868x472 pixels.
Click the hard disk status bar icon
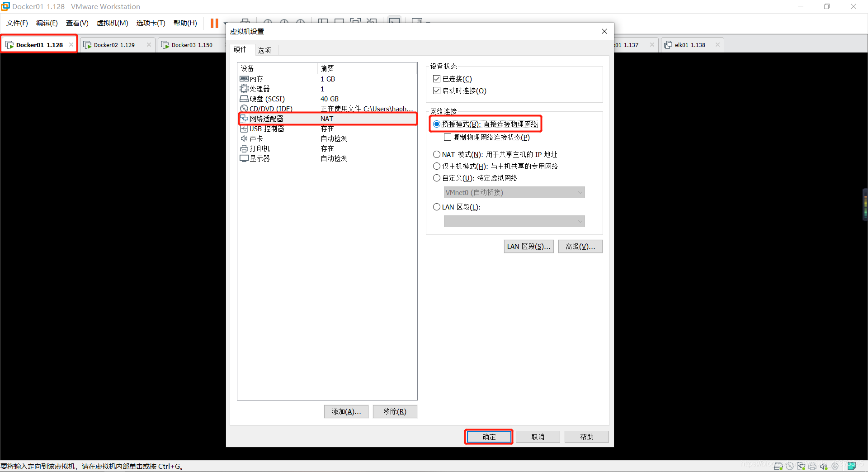tap(778, 466)
